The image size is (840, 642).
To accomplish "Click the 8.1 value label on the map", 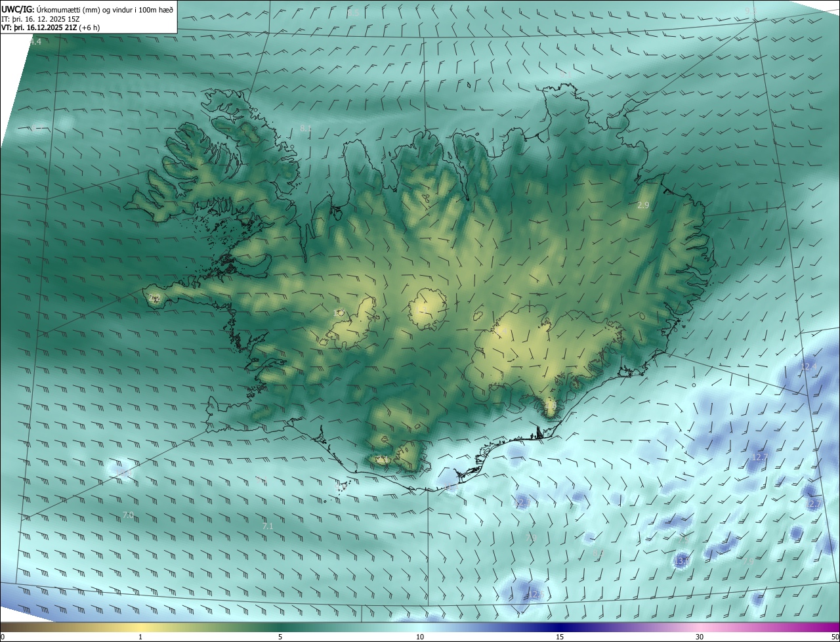I will coord(306,128).
